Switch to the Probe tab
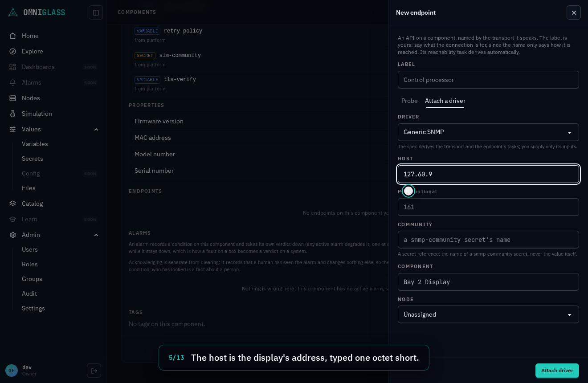This screenshot has width=588, height=383. 409,101
